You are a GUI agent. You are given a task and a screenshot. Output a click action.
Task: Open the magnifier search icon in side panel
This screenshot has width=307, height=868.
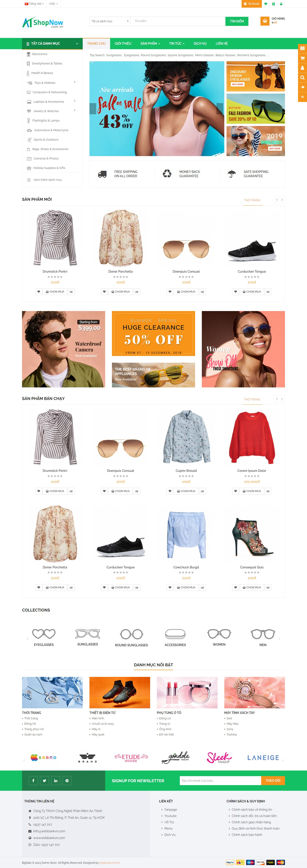point(302,77)
